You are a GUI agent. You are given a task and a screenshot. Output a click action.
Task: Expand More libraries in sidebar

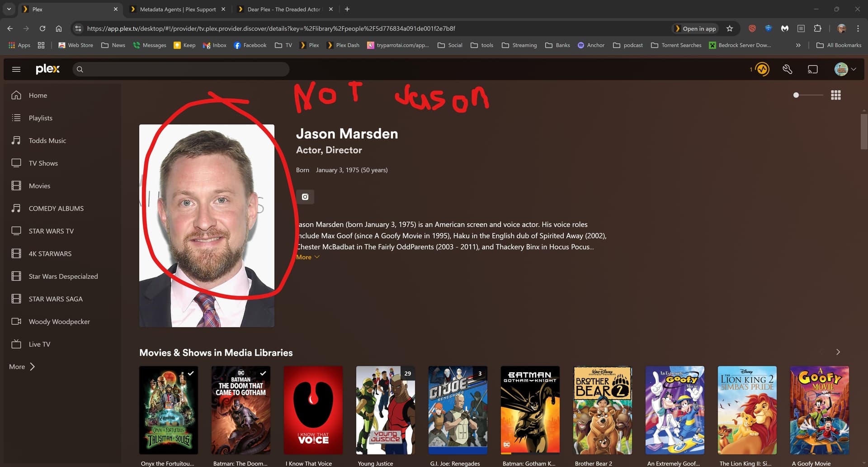pyautogui.click(x=22, y=367)
